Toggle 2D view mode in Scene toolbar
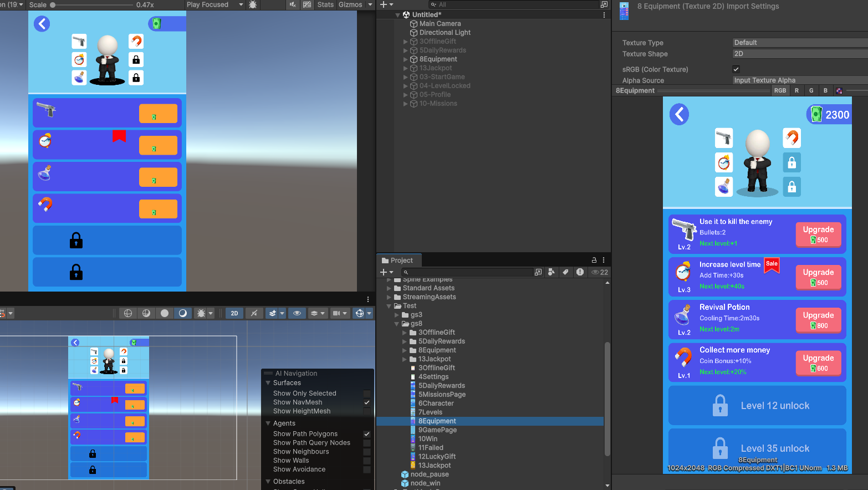The image size is (868, 490). pyautogui.click(x=234, y=313)
